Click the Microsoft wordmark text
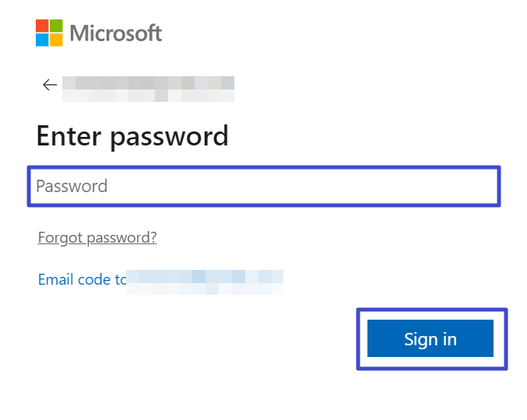 coord(116,33)
